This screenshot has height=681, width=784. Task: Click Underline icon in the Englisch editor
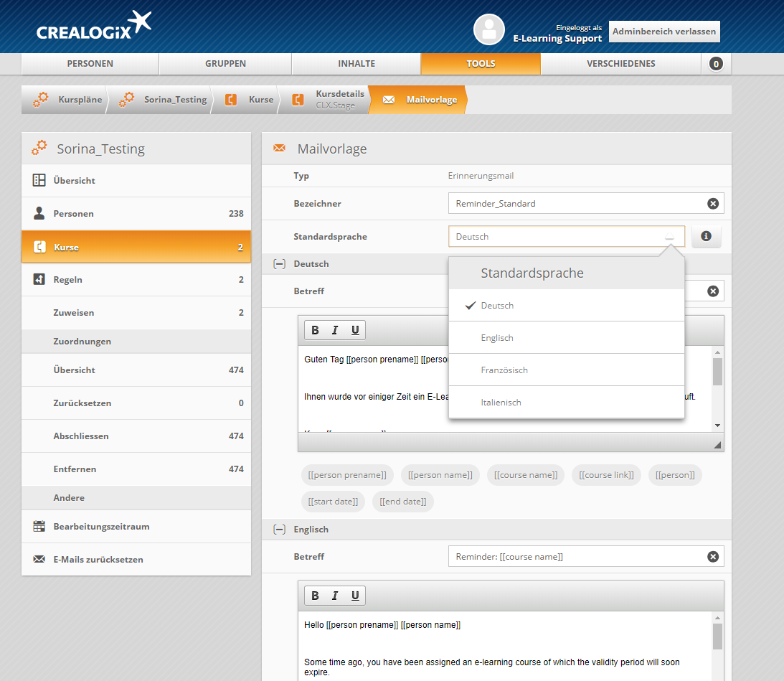pos(354,596)
